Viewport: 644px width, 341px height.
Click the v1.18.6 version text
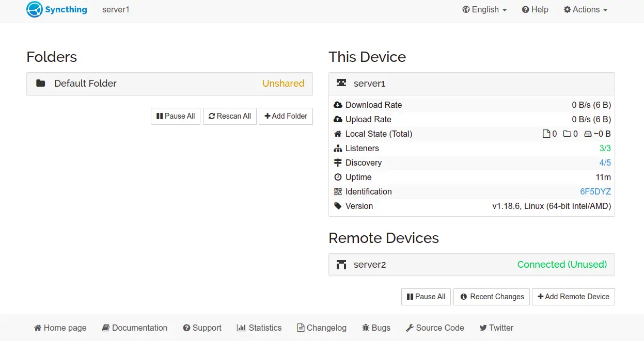[552, 206]
